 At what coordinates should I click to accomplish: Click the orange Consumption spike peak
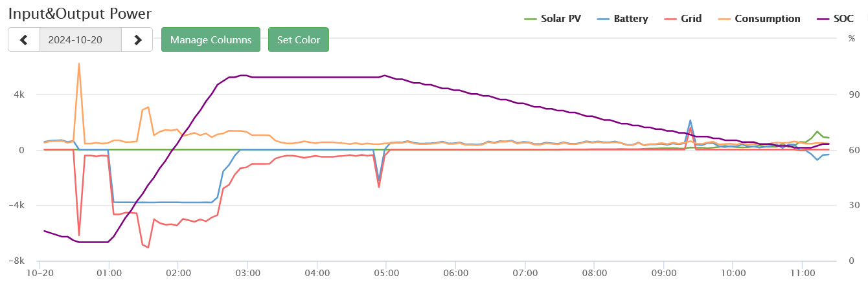(79, 64)
